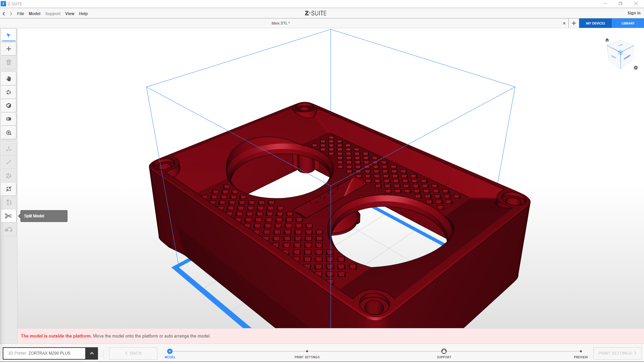The image size is (644, 362).
Task: Select the orbit view rotation tool
Action: click(x=9, y=92)
